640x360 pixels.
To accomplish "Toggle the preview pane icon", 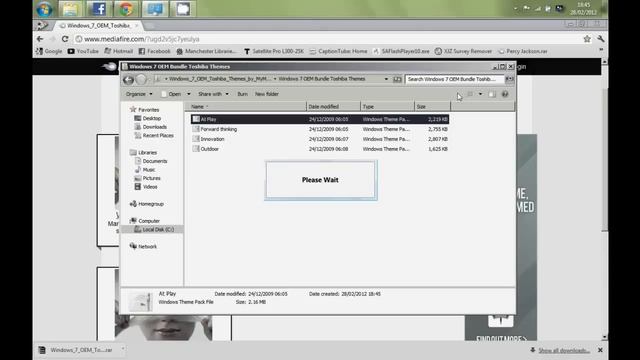I will click(492, 94).
